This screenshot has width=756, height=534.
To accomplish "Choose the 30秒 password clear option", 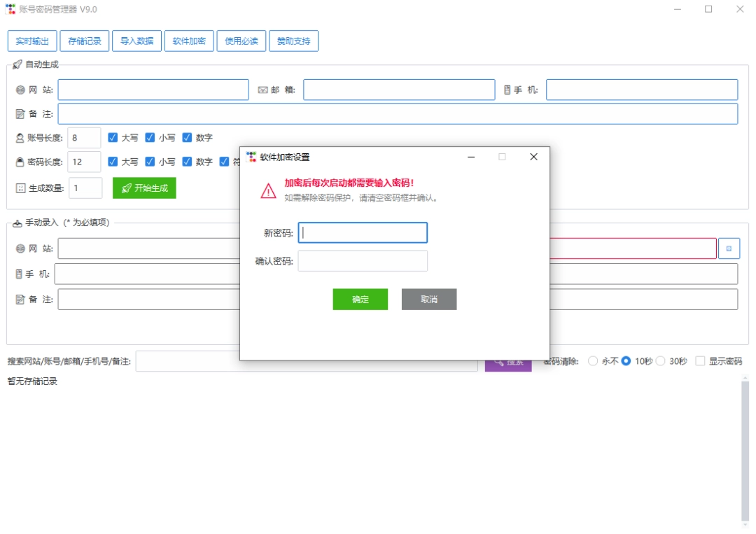I will 661,361.
